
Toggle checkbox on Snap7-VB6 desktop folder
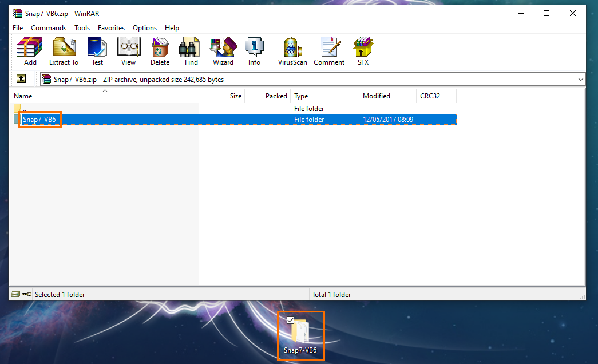coord(290,320)
